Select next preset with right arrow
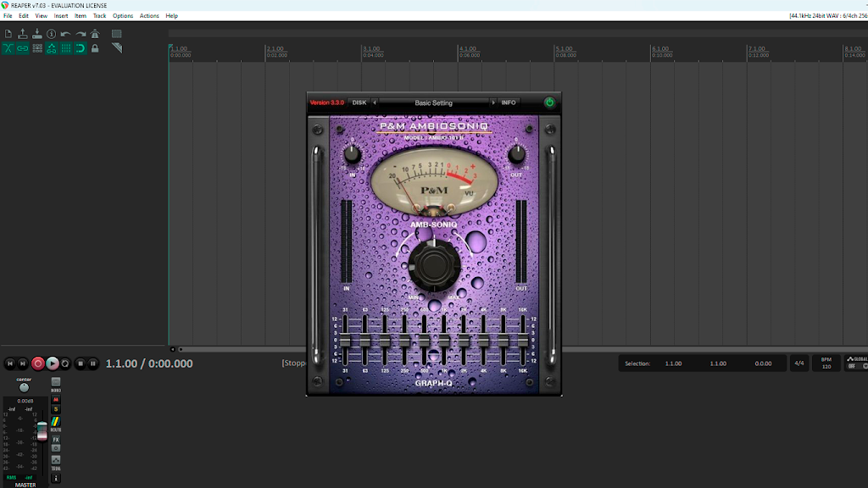 [x=493, y=103]
